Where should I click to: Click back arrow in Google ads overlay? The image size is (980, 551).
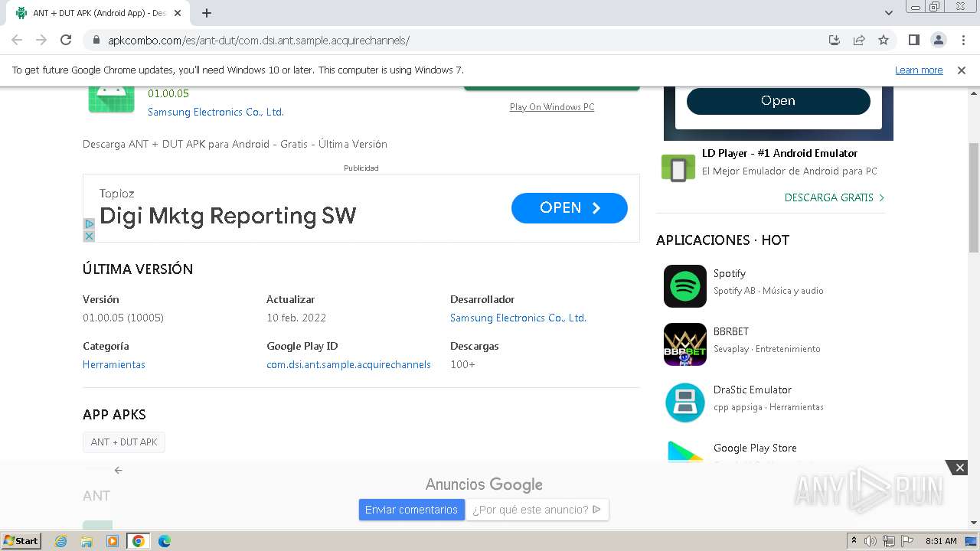click(x=118, y=470)
